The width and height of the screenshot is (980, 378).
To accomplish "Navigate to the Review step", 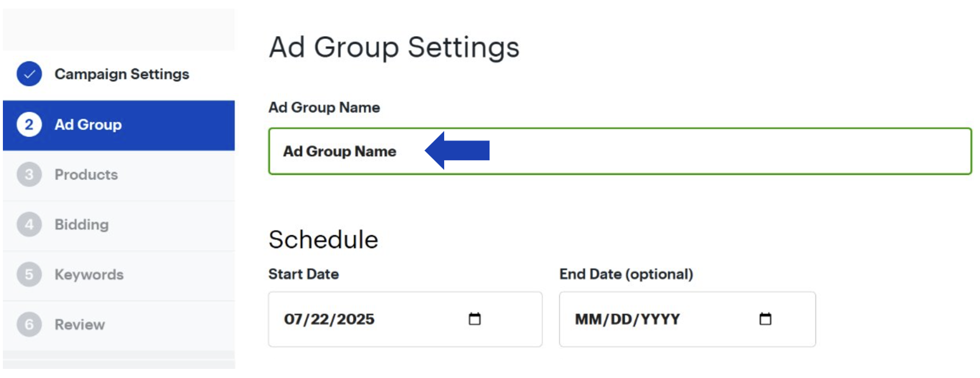I will click(x=79, y=324).
